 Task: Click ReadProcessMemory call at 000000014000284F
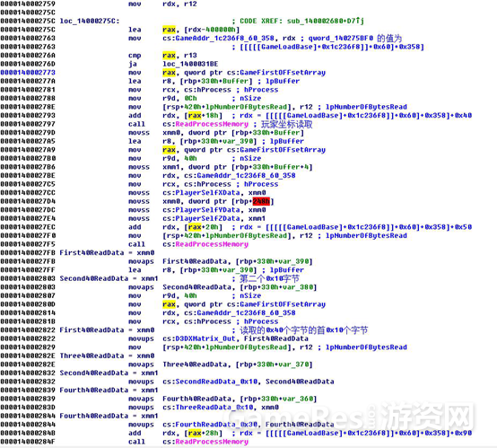212,442
